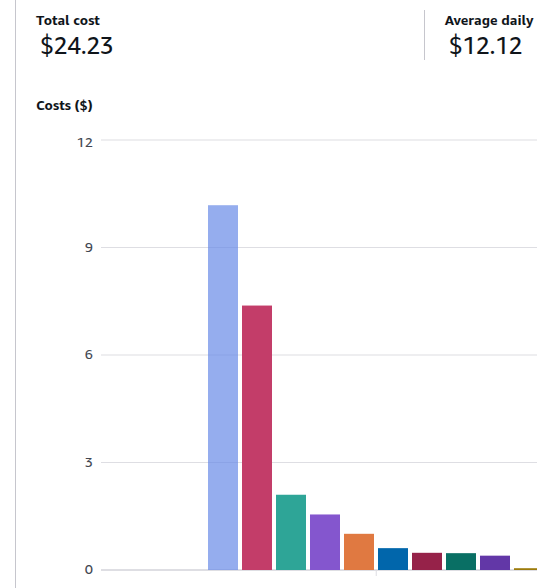Select the dark green eighth bar
Screen dimensions: 537x588
point(461,561)
